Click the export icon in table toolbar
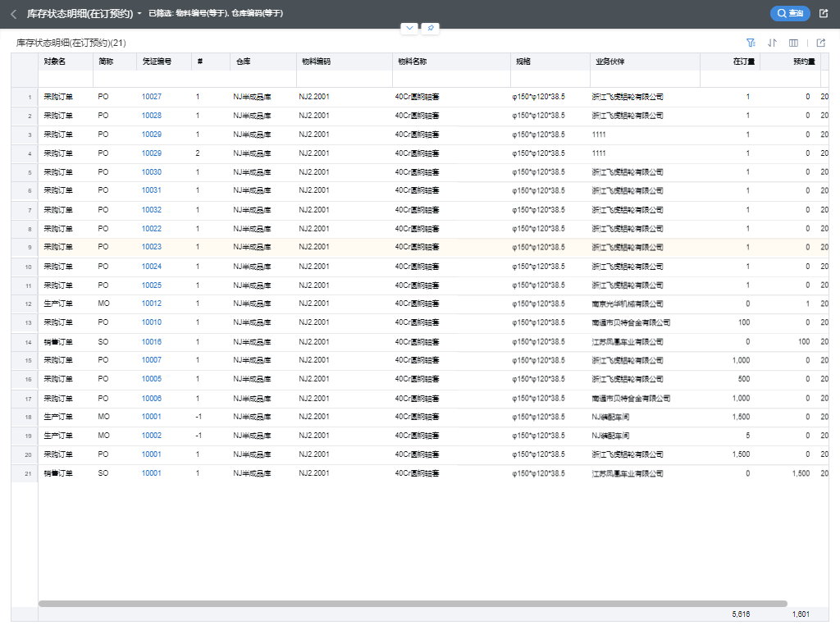Image resolution: width=840 pixels, height=630 pixels. tap(820, 43)
